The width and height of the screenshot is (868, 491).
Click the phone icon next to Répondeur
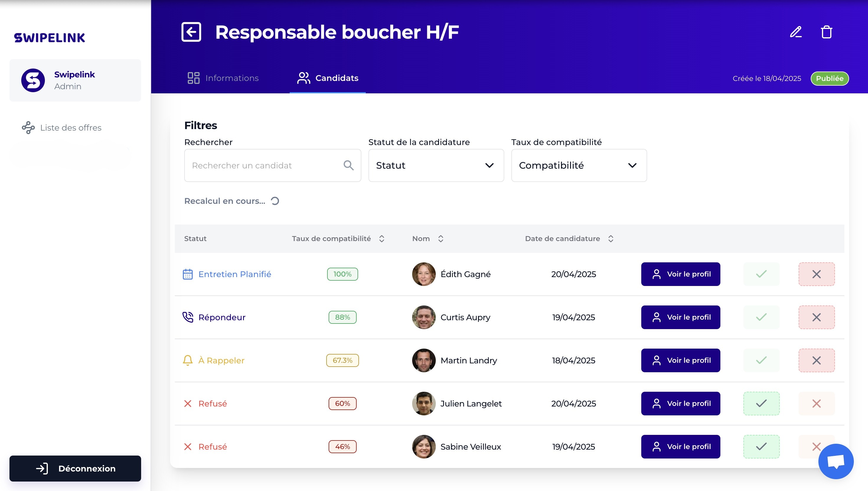click(188, 317)
